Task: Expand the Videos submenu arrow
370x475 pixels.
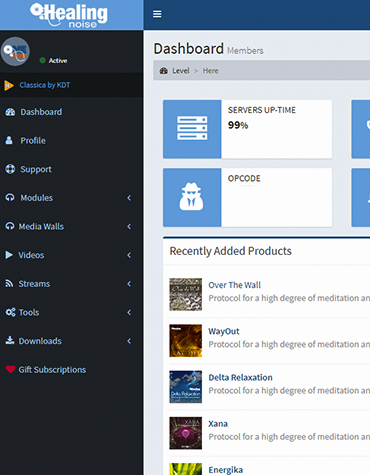Action: point(129,255)
